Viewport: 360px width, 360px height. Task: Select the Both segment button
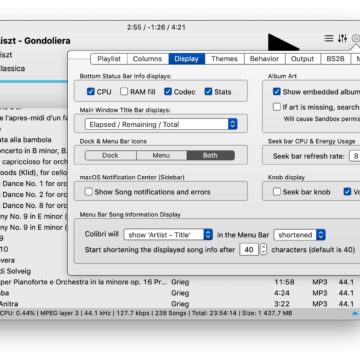[210, 155]
